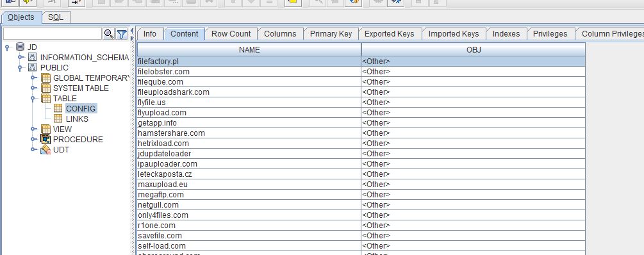
Task: Select the only4files.com cell
Action: (x=249, y=215)
